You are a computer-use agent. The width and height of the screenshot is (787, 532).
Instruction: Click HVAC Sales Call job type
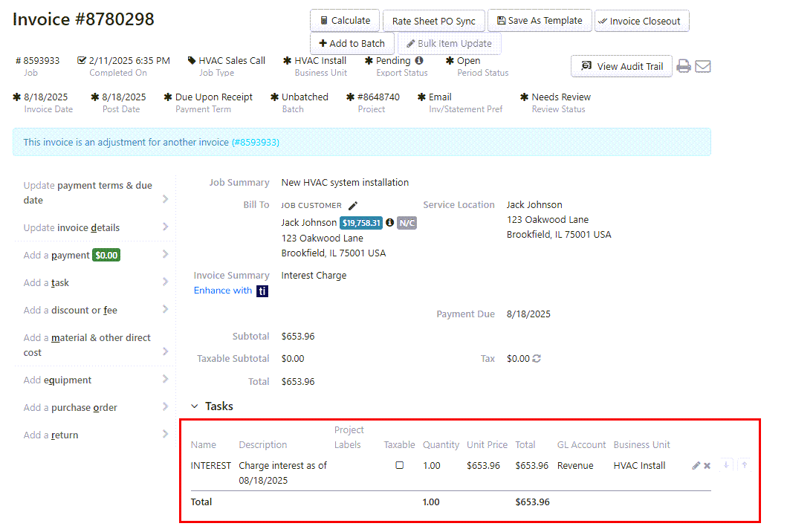click(x=232, y=61)
